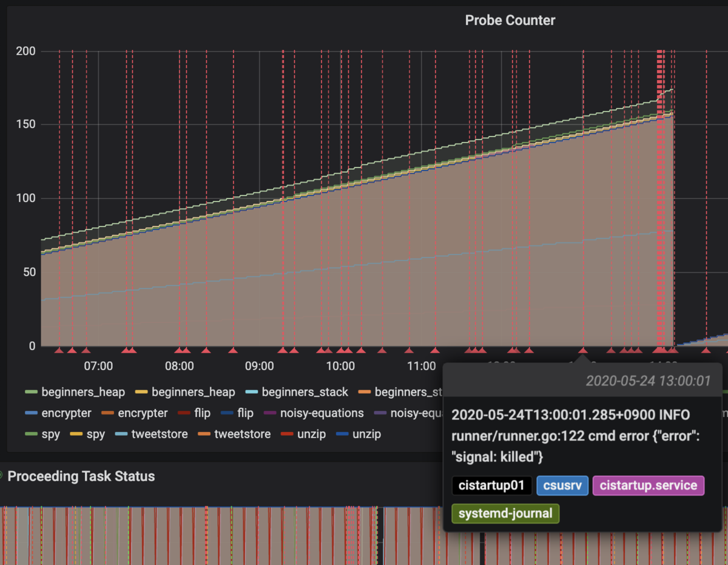Open the Proceeding Task Status panel title

[81, 476]
